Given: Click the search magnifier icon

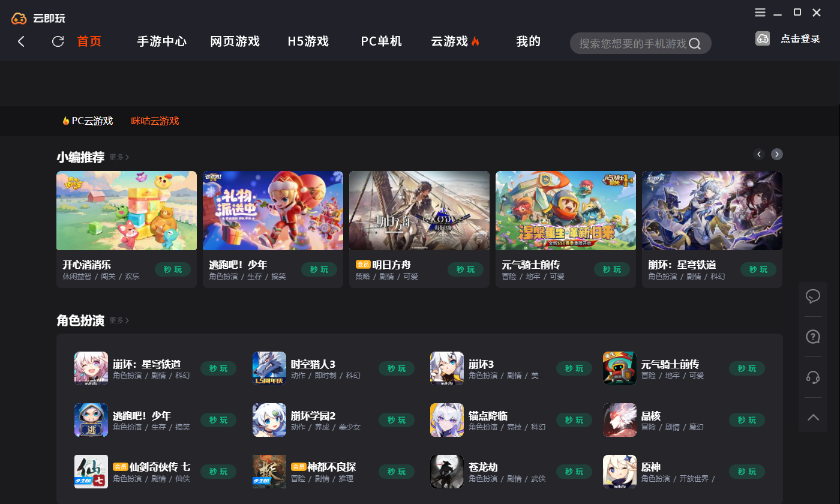Looking at the screenshot, I should point(695,44).
